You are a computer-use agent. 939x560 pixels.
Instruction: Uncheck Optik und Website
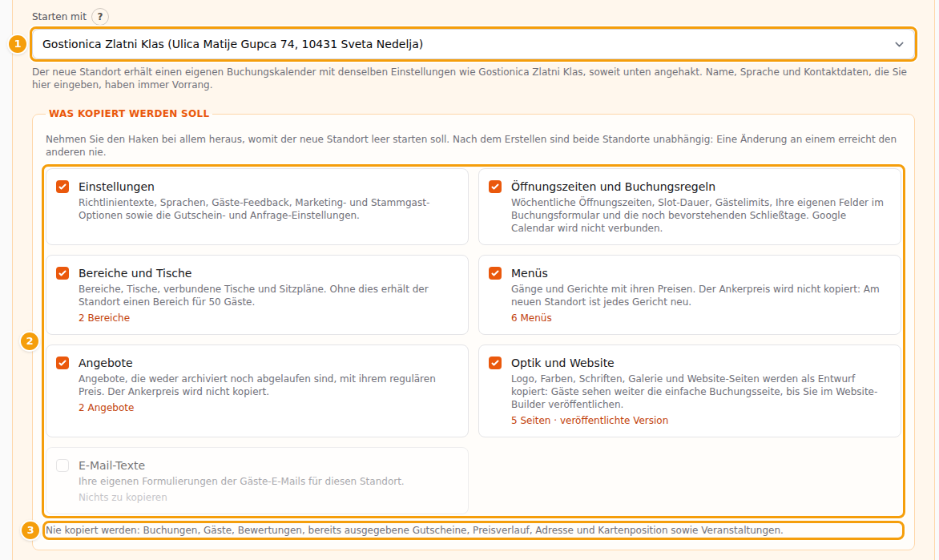pyautogui.click(x=495, y=363)
